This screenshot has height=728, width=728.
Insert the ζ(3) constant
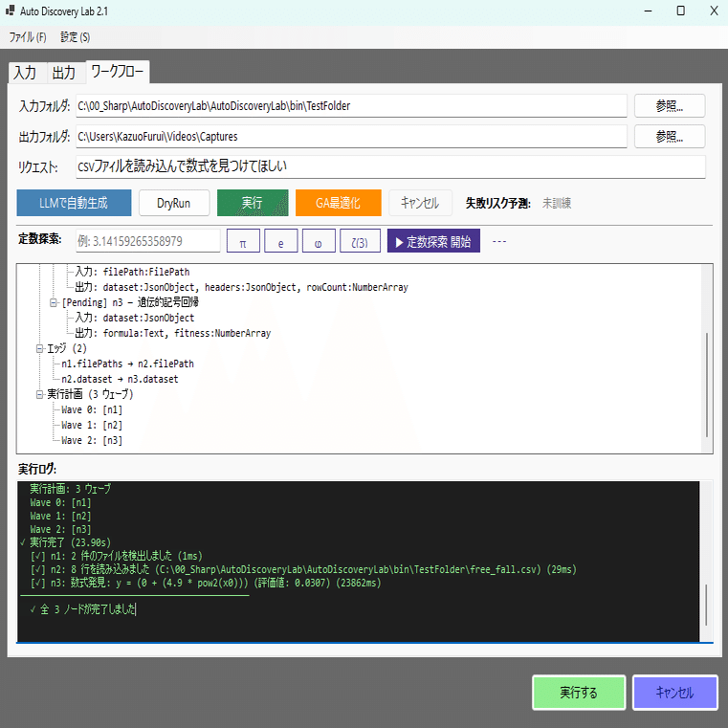(x=360, y=241)
